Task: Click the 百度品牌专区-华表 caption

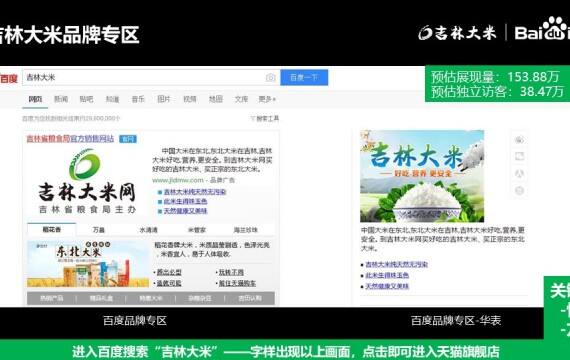Action: tap(456, 320)
